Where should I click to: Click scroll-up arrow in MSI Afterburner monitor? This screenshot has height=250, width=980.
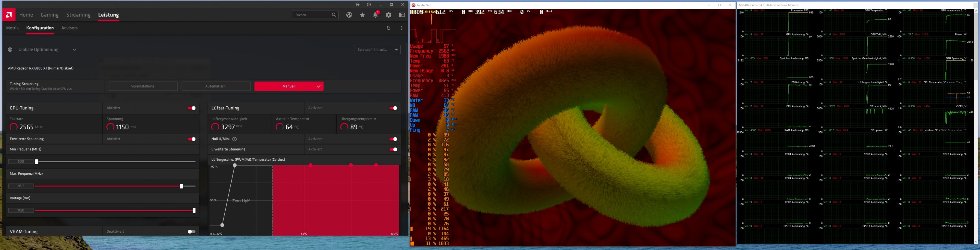[976, 11]
